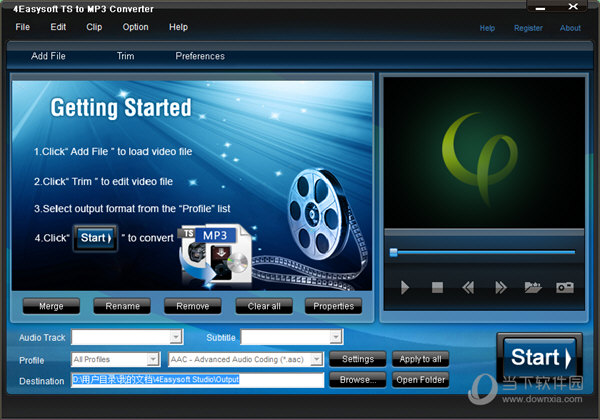Click Add File in toolbar
The width and height of the screenshot is (600, 420).
click(48, 56)
